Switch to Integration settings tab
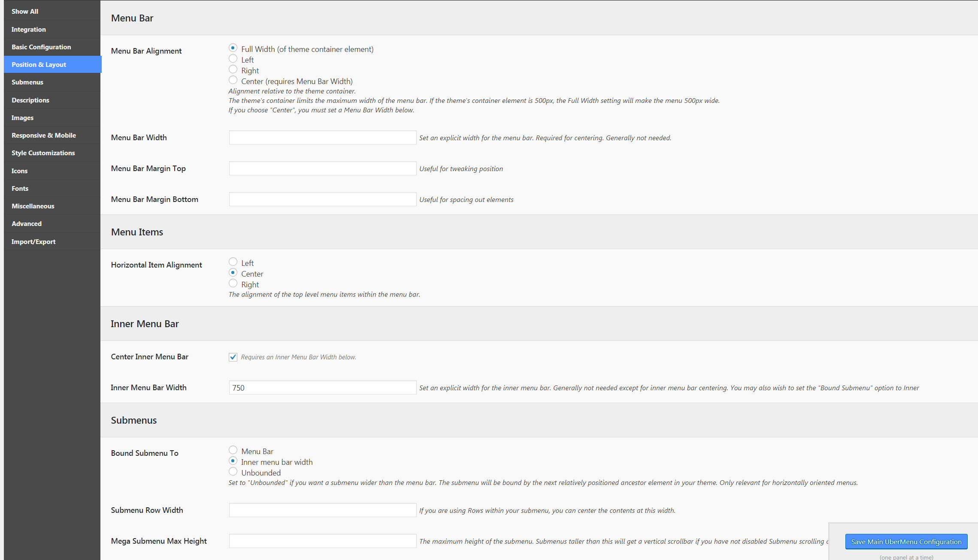Viewport: 978px width, 560px height. pyautogui.click(x=29, y=30)
